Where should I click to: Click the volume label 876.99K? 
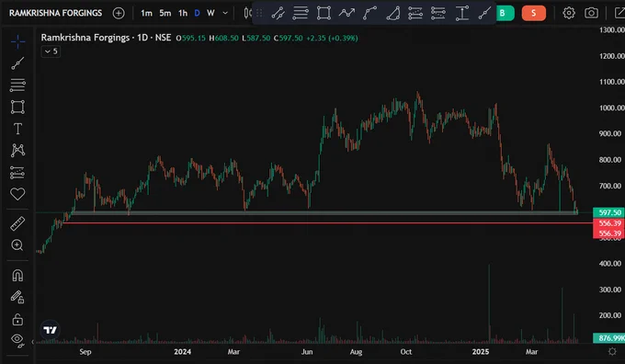pyautogui.click(x=609, y=338)
